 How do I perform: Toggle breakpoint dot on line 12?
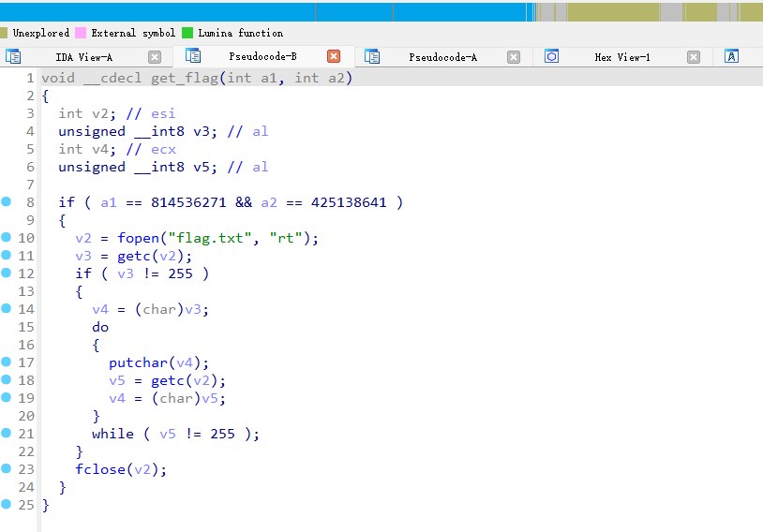click(x=7, y=273)
